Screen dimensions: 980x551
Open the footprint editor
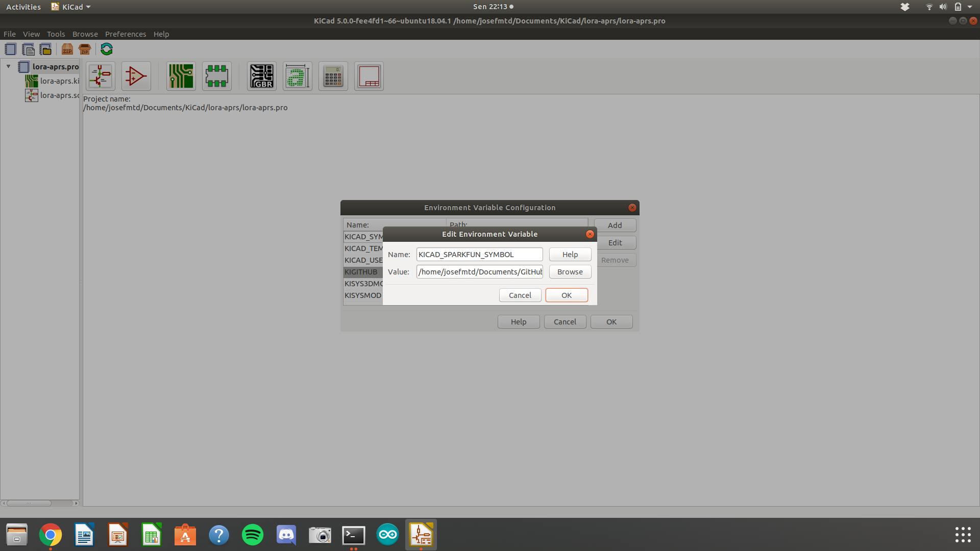pos(216,76)
